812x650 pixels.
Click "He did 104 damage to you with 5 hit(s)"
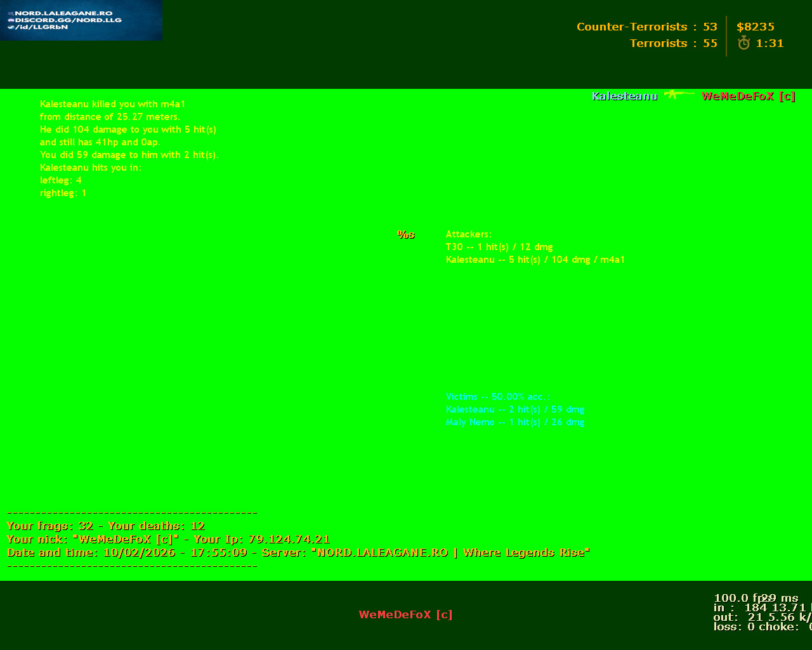(x=128, y=129)
